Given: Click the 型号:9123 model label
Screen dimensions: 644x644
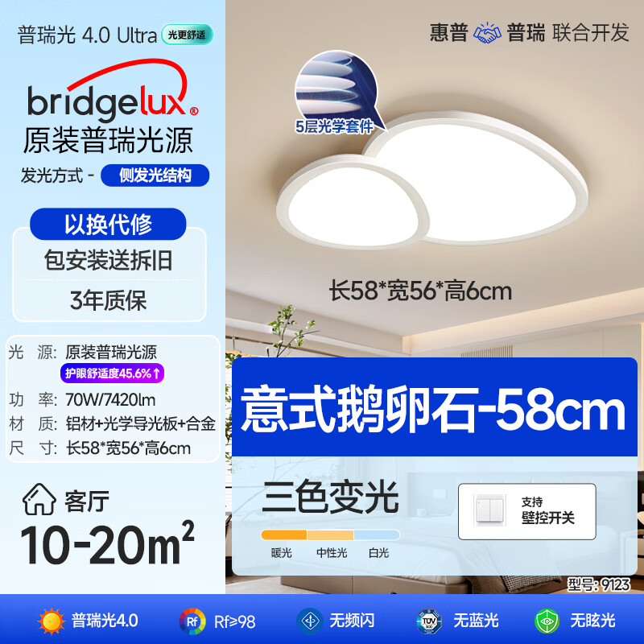Looking at the screenshot, I should click(598, 584).
